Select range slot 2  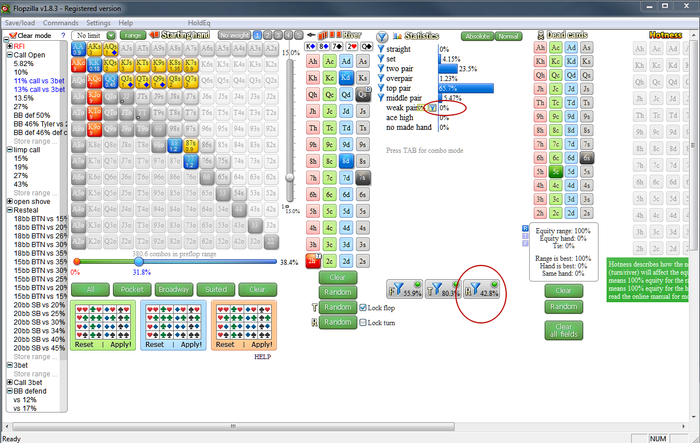click(267, 35)
